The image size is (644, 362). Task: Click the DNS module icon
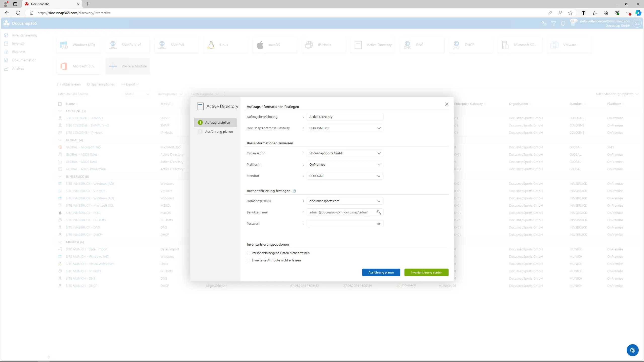[x=407, y=45]
